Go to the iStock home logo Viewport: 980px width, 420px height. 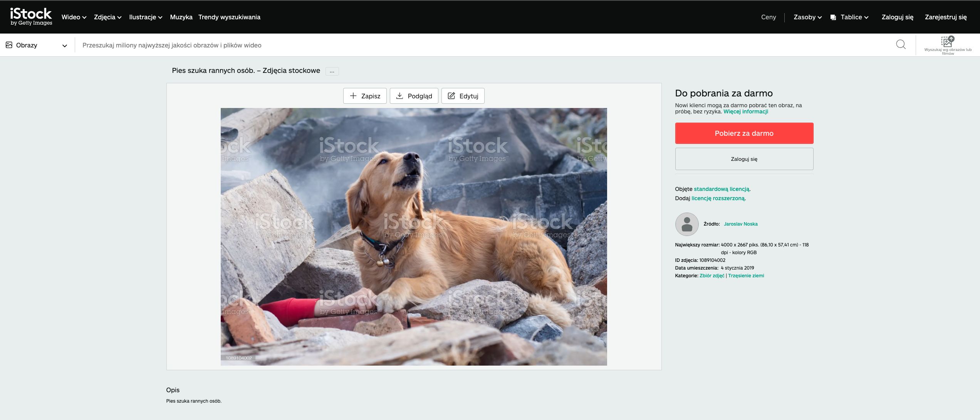[31, 17]
